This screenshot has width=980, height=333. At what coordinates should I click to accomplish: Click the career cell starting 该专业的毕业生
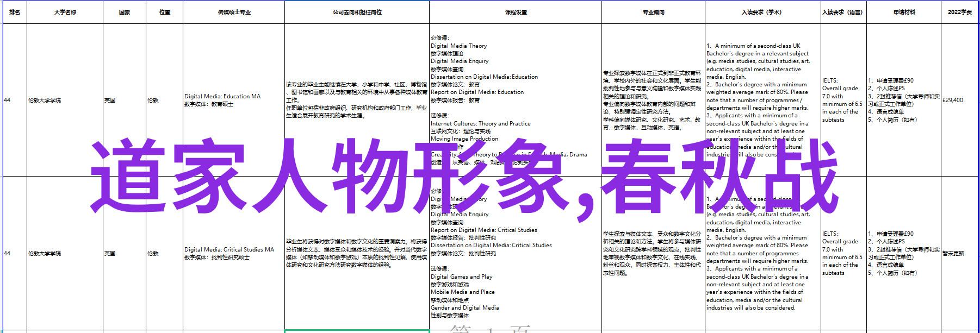point(357,100)
